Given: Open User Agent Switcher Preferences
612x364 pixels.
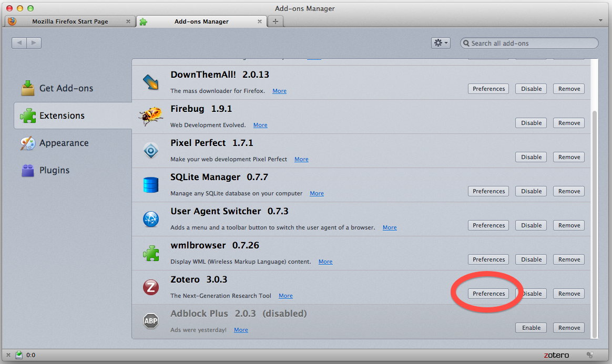Looking at the screenshot, I should pos(488,225).
